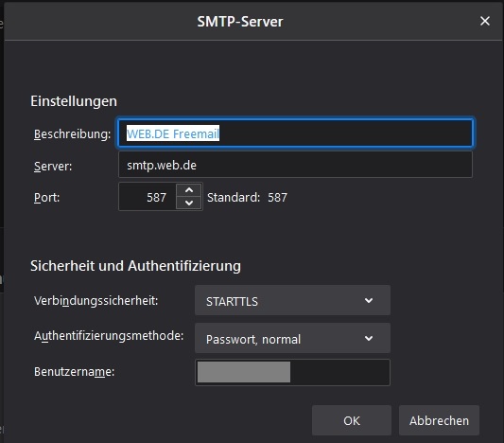Click the SMTP-Server dialog title
The image size is (504, 443).
pyautogui.click(x=240, y=22)
